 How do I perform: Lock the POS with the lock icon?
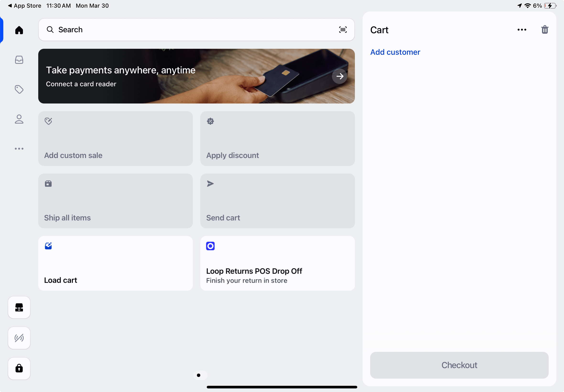coord(19,368)
